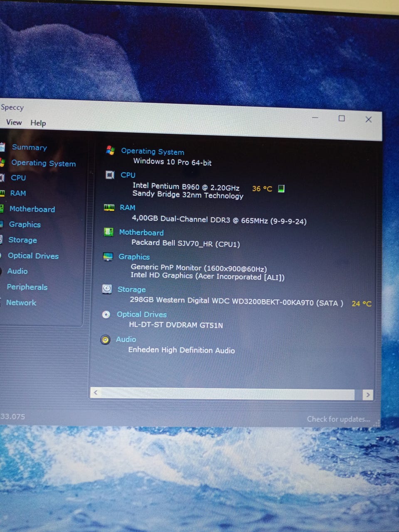Image resolution: width=399 pixels, height=532 pixels.
Task: Open the Motherboard heading link in summary
Action: [x=141, y=232]
